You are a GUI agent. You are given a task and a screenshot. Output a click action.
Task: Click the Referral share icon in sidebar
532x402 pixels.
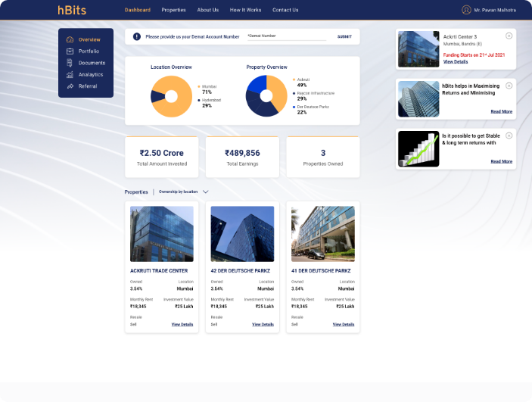pos(70,86)
